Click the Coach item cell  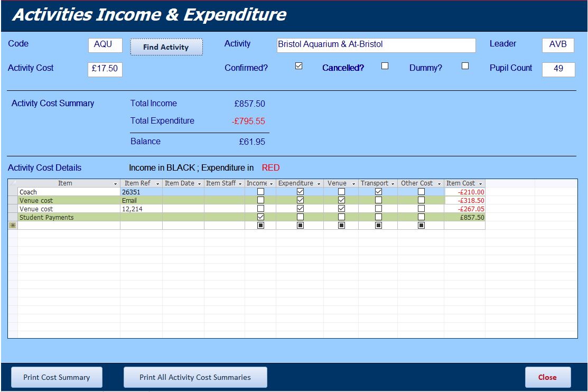click(69, 192)
